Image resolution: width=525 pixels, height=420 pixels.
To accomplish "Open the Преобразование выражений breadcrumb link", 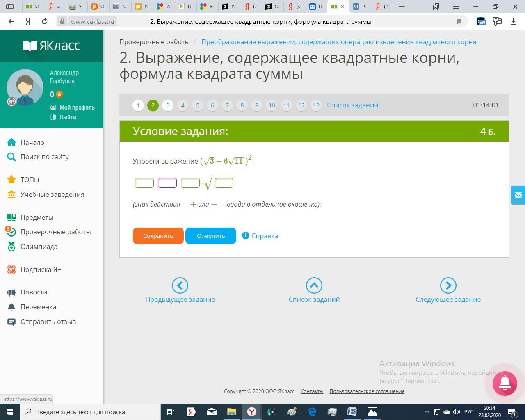I will 339,42.
